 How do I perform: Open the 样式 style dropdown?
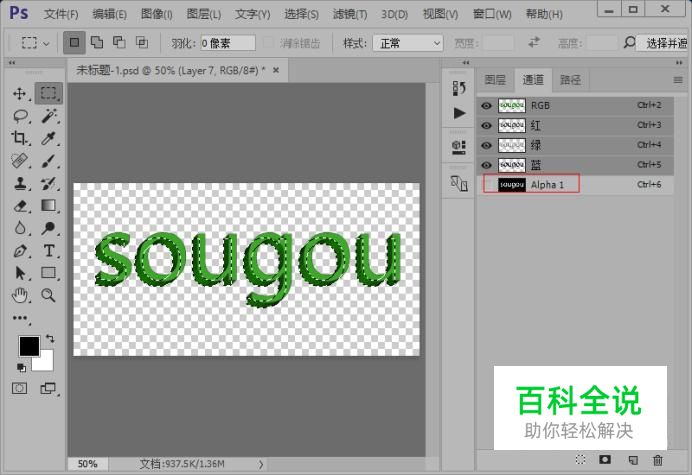(408, 43)
